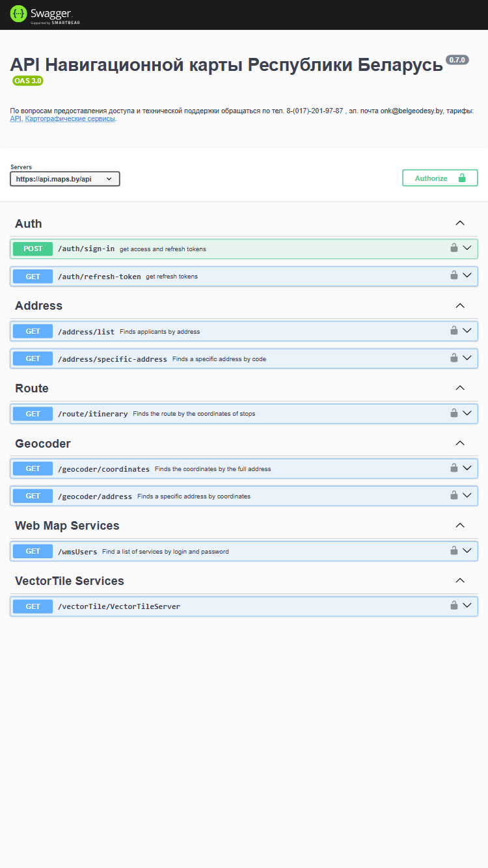The height and width of the screenshot is (868, 488).
Task: Expand the POST /auth/sign-in operation
Action: pos(244,249)
